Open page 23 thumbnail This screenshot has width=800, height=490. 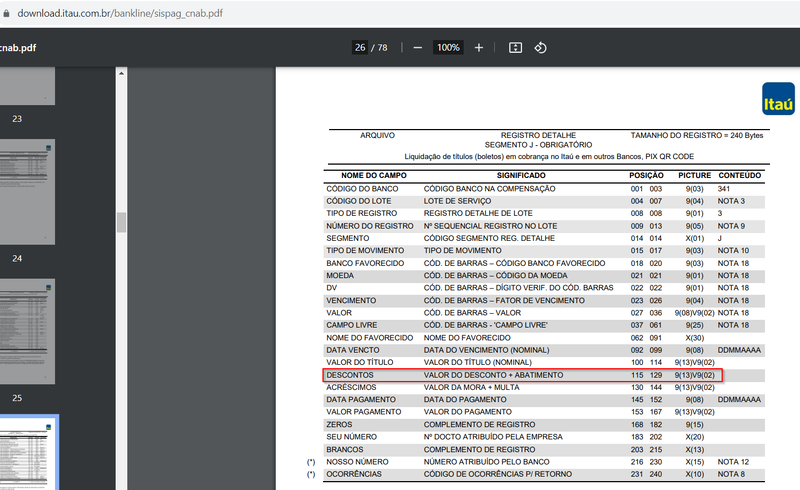(x=27, y=86)
